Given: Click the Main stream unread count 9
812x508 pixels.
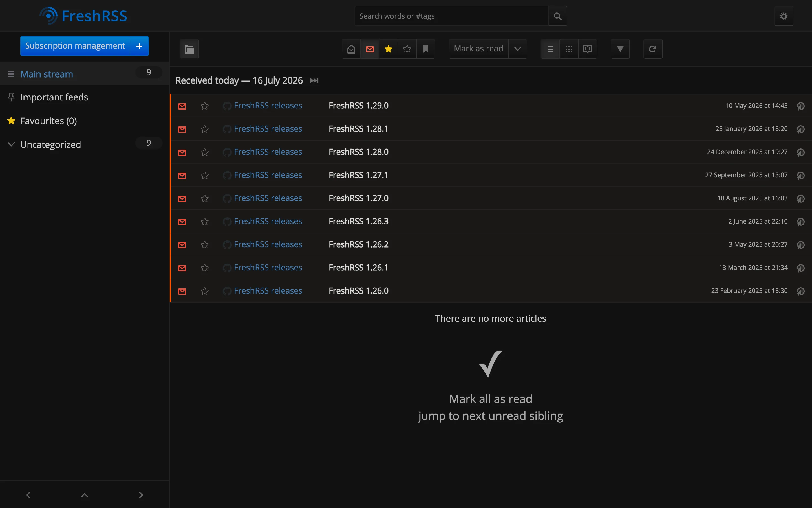Looking at the screenshot, I should 149,72.
